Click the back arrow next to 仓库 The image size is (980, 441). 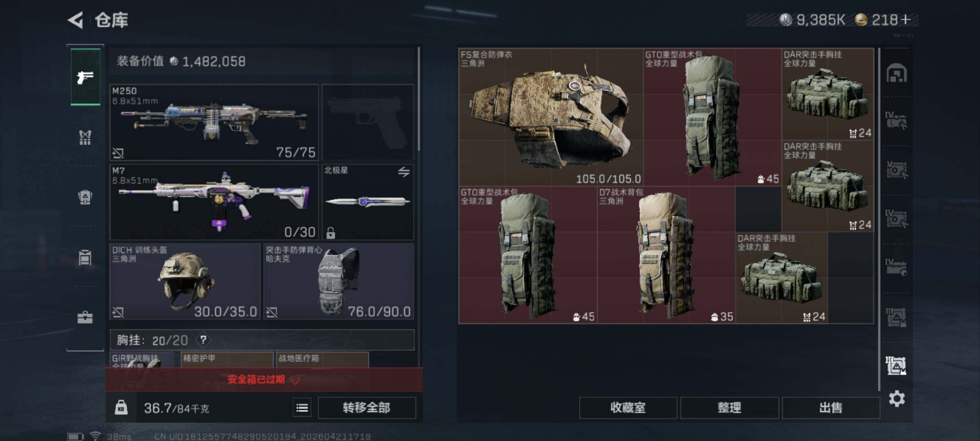pos(76,20)
